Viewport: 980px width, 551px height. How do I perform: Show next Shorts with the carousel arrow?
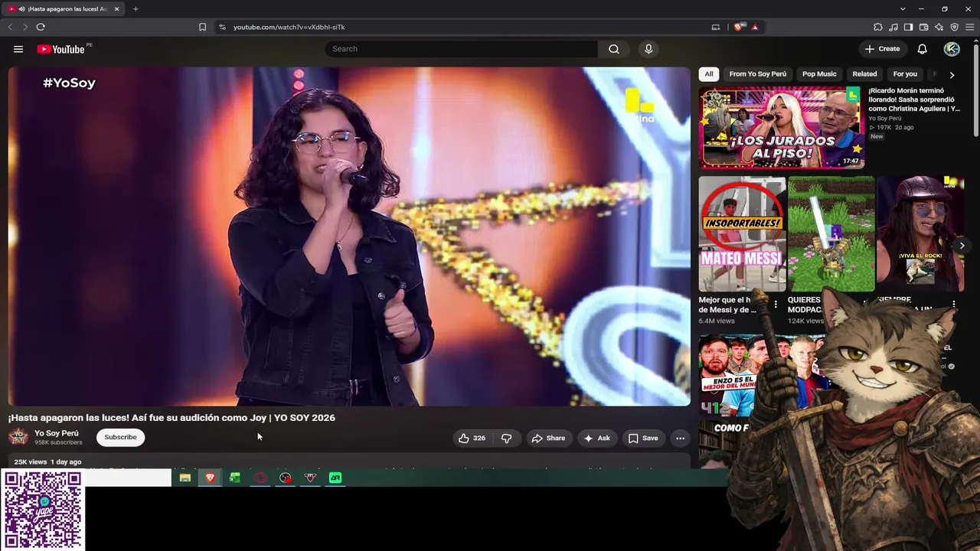962,246
